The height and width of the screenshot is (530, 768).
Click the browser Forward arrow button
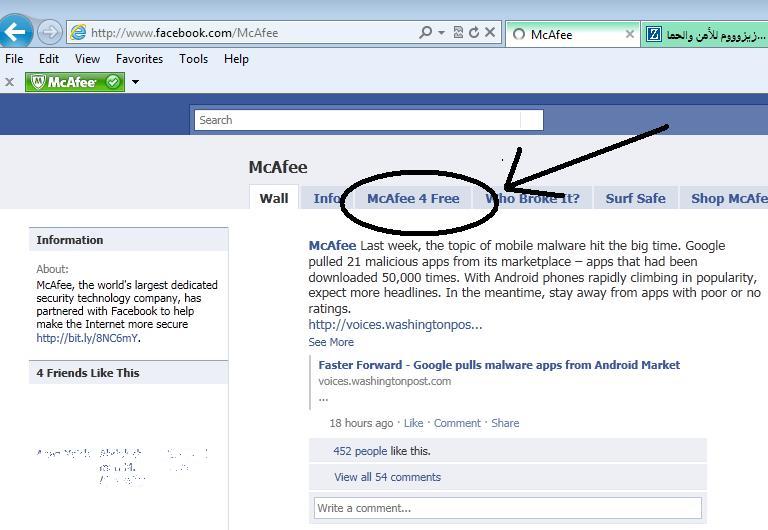(x=49, y=33)
